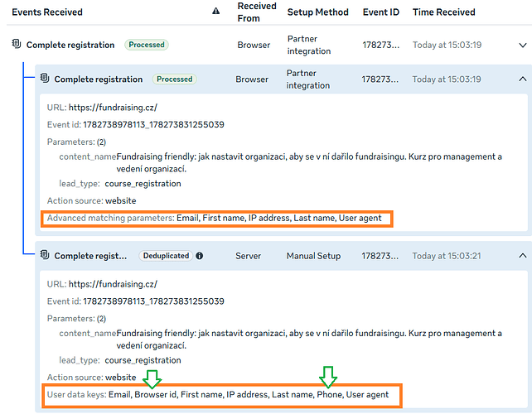Click Event id value in Server event details
532x414 pixels.
pyautogui.click(x=153, y=301)
